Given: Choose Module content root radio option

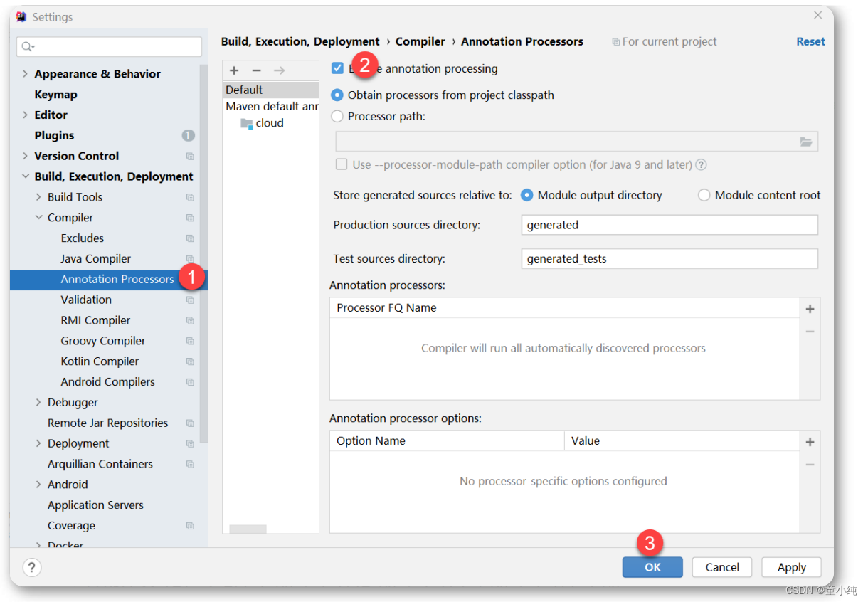Looking at the screenshot, I should [704, 195].
